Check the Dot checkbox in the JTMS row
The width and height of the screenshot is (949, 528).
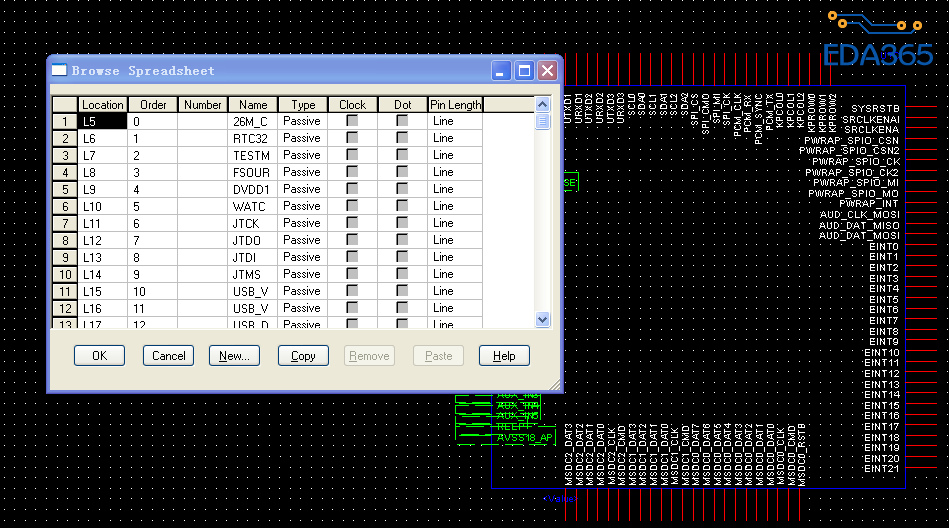(x=402, y=274)
